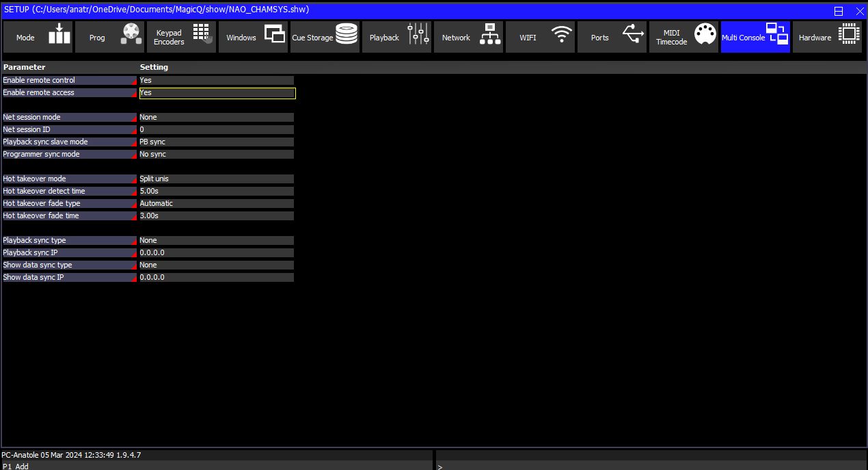Select the WIFI settings icon
Image resolution: width=868 pixels, height=470 pixels.
[x=562, y=36]
